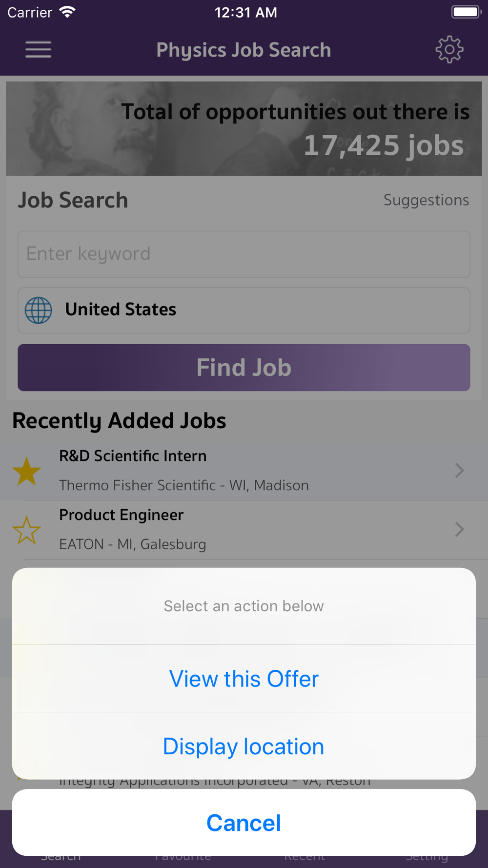Viewport: 488px width, 868px height.
Task: Cancel the action sheet
Action: (x=244, y=823)
